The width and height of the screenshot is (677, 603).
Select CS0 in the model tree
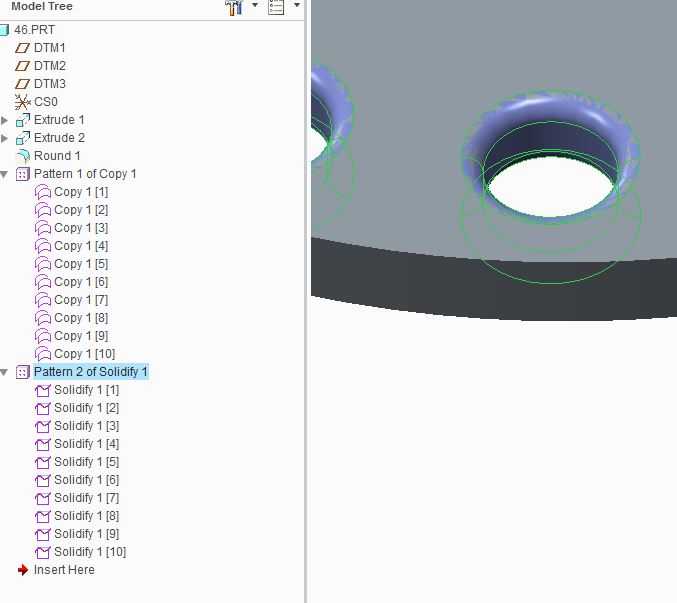pyautogui.click(x=46, y=102)
